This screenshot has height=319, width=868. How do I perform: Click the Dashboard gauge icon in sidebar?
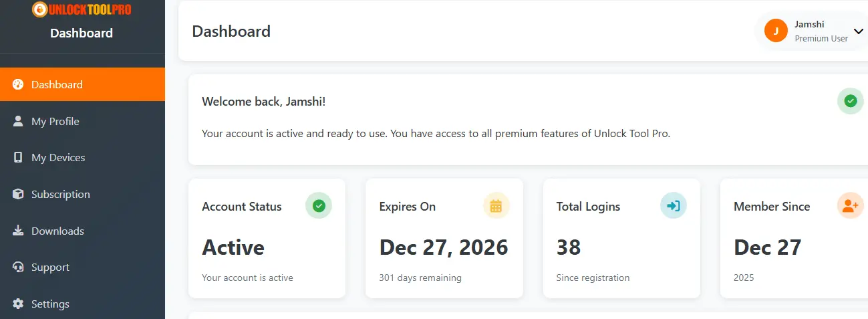pos(18,84)
